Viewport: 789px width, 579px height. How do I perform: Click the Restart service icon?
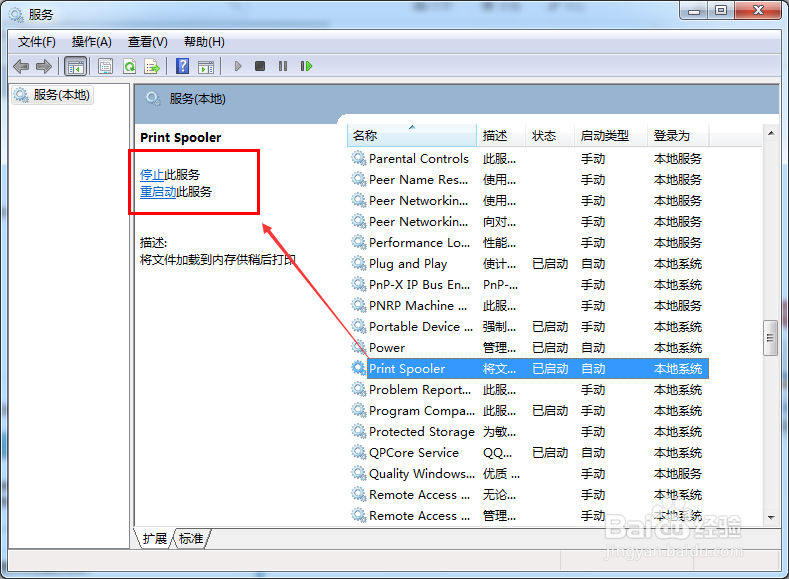[306, 66]
